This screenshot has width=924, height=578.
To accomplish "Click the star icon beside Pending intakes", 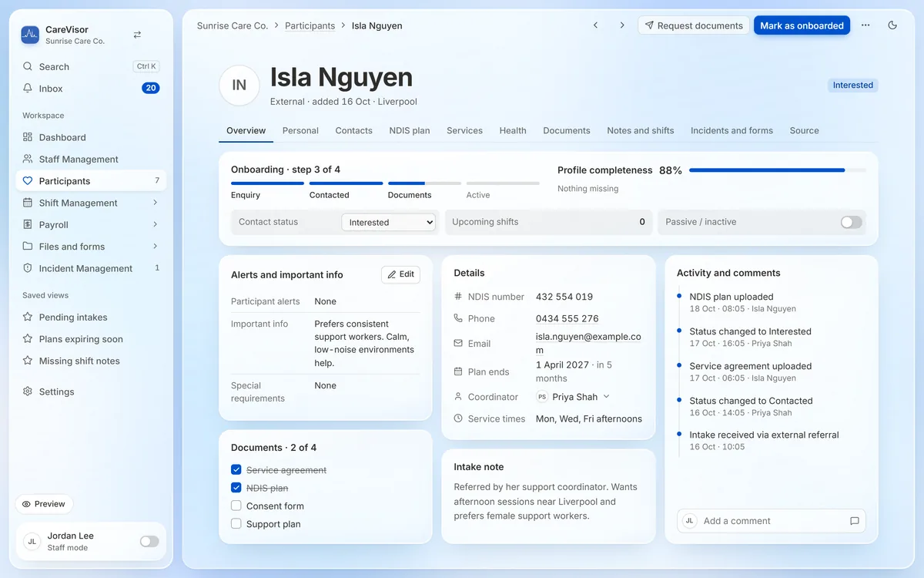I will (x=28, y=317).
